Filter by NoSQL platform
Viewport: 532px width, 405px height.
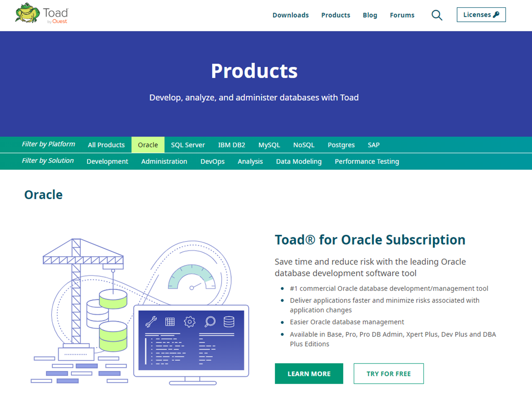[304, 145]
